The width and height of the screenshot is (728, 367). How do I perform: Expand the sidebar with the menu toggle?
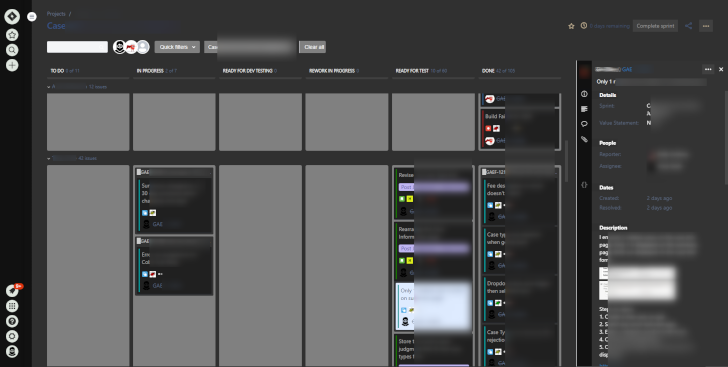pos(32,17)
